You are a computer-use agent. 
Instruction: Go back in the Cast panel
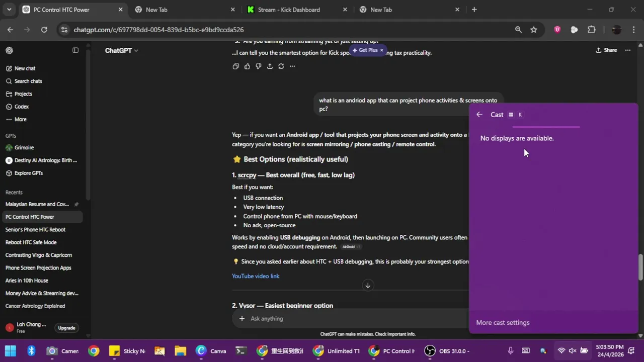coord(479,115)
